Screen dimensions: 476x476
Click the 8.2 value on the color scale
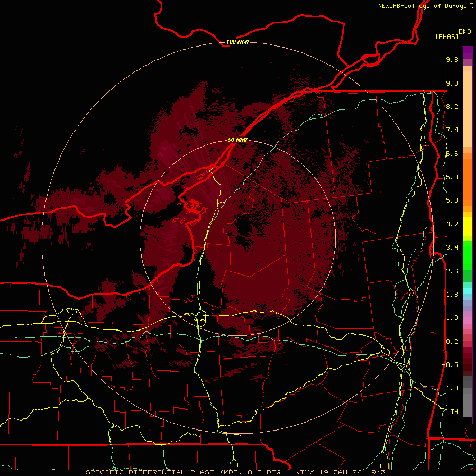coord(452,106)
